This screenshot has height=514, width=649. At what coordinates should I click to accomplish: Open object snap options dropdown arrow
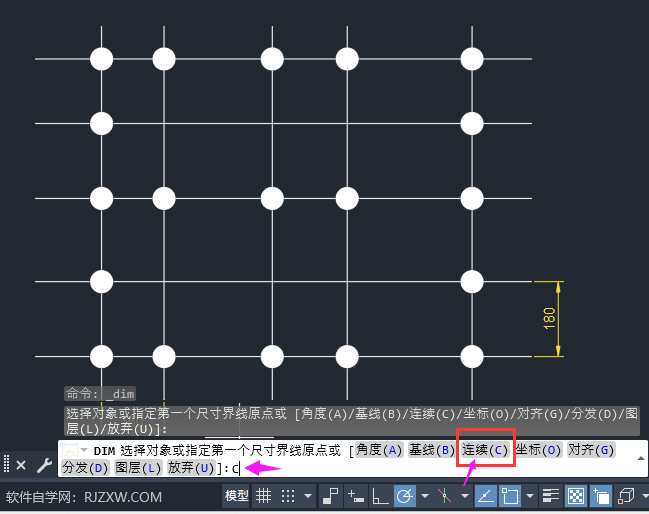(530, 495)
